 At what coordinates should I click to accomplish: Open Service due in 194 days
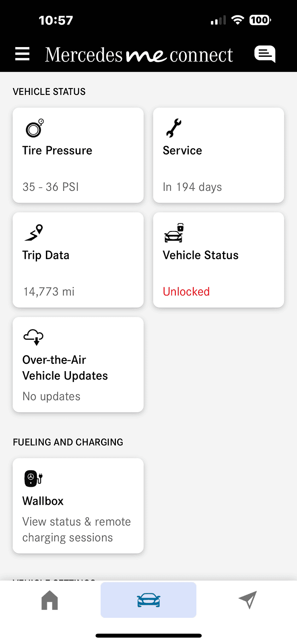coord(192,187)
